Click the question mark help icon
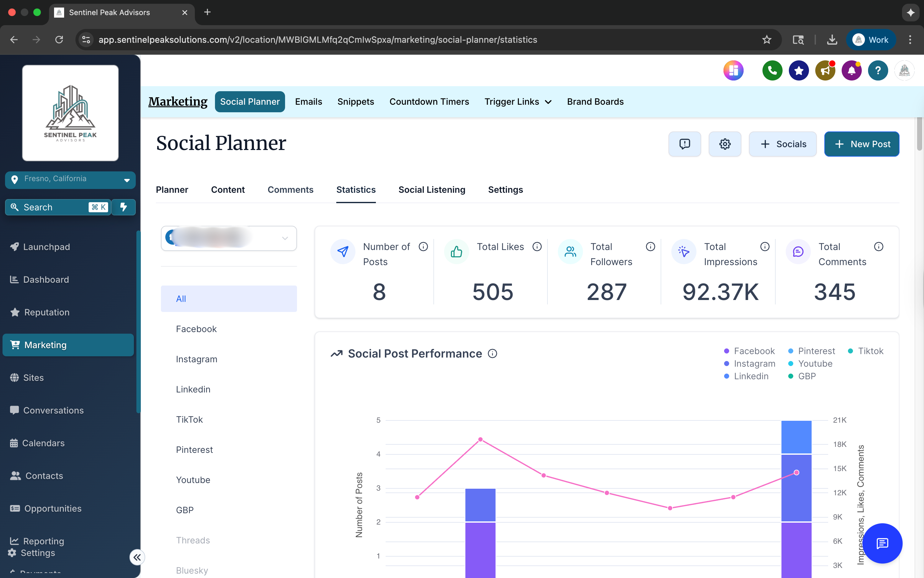The height and width of the screenshot is (578, 924). point(878,71)
